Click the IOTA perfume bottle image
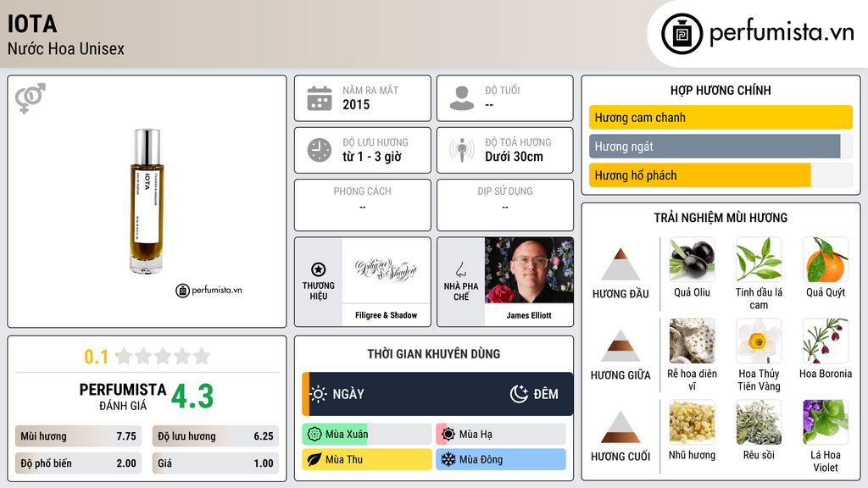The image size is (868, 488). 147,201
